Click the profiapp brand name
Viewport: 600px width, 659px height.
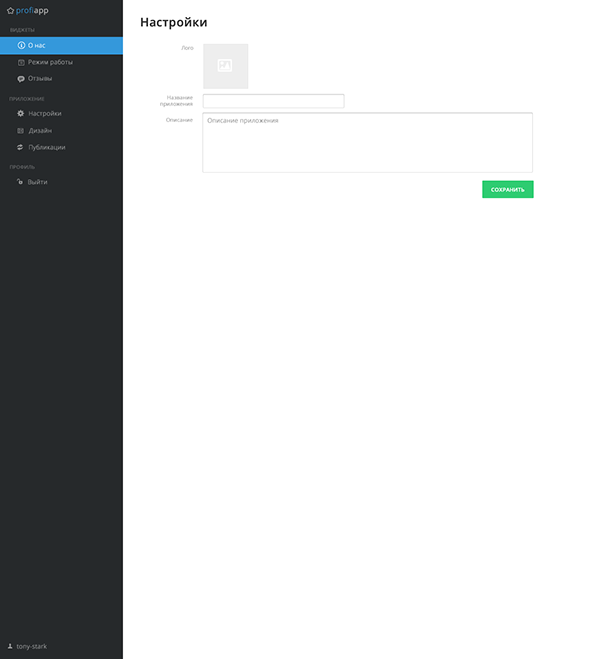click(x=32, y=11)
